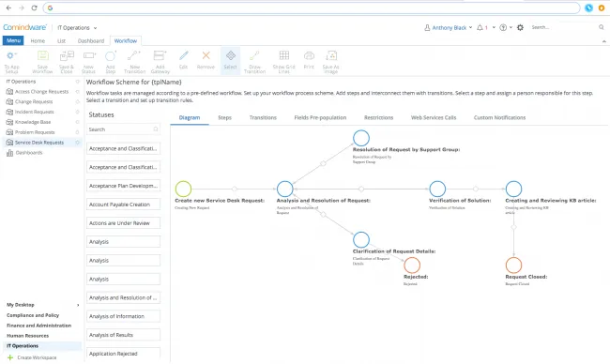This screenshot has height=364, width=610.
Task: Click Create Workspace plus link
Action: (32, 357)
